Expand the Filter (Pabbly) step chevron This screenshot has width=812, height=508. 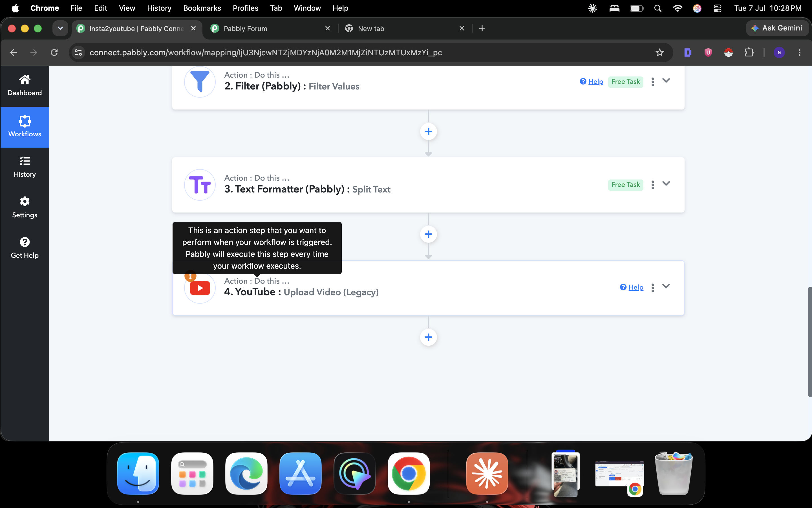(x=666, y=81)
